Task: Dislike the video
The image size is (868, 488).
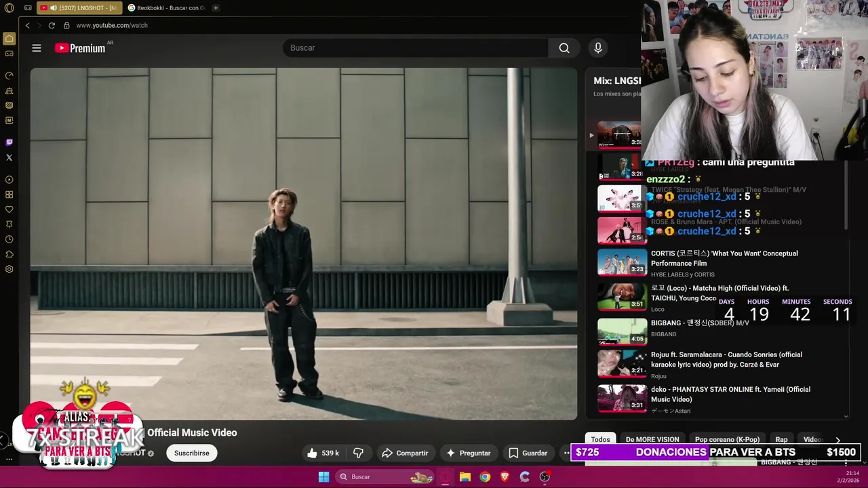Action: (x=359, y=453)
